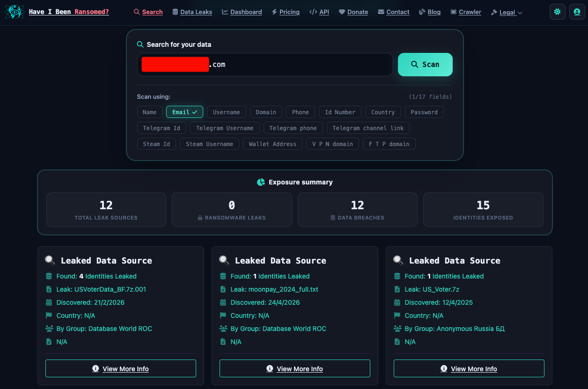The width and height of the screenshot is (588, 389).
Task: Deselect the Email scan field
Action: coord(184,112)
